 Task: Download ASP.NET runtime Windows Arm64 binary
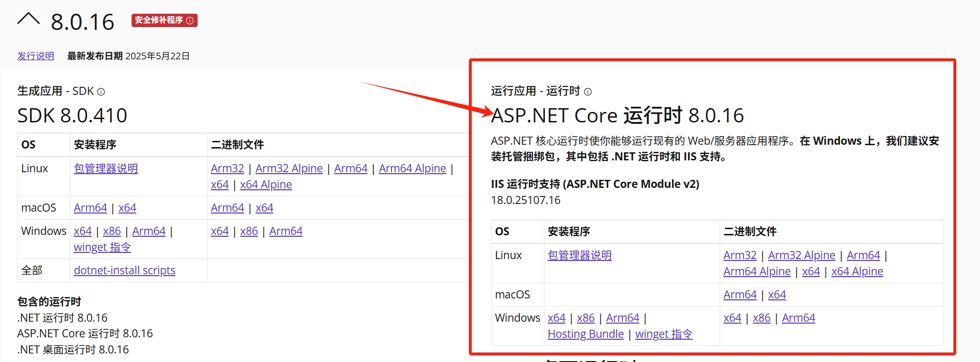coord(799,318)
